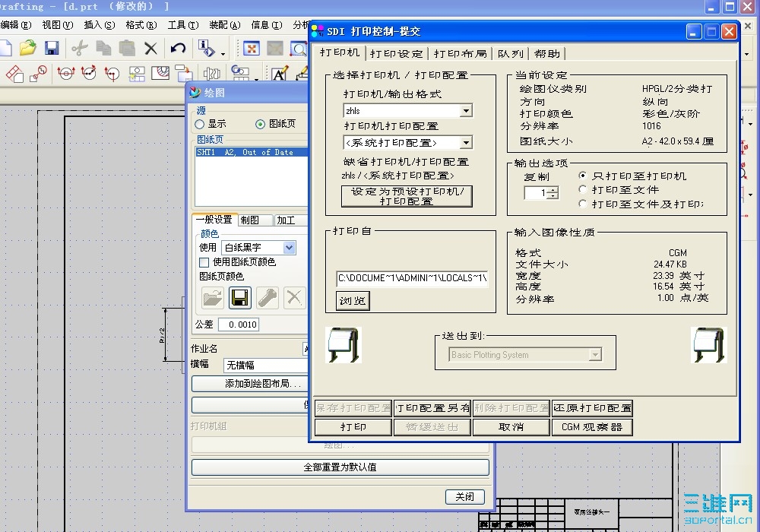Open the Basic Plotting System dropdown
This screenshot has height=532, width=760.
[x=595, y=355]
